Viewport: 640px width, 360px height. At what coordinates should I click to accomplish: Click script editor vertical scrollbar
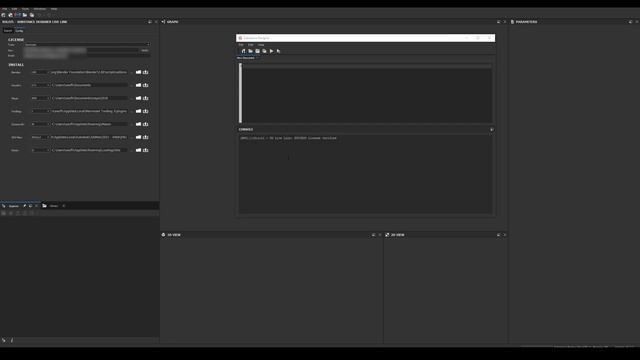click(240, 93)
